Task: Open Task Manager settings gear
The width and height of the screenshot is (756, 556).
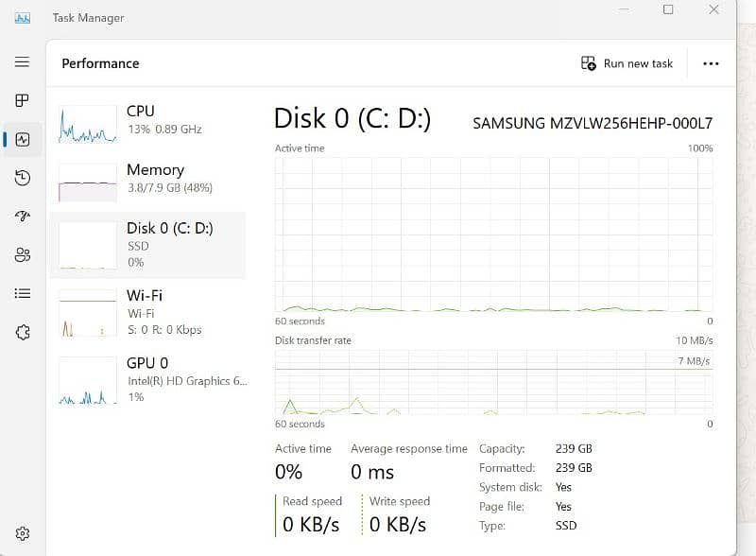Action: point(23,534)
